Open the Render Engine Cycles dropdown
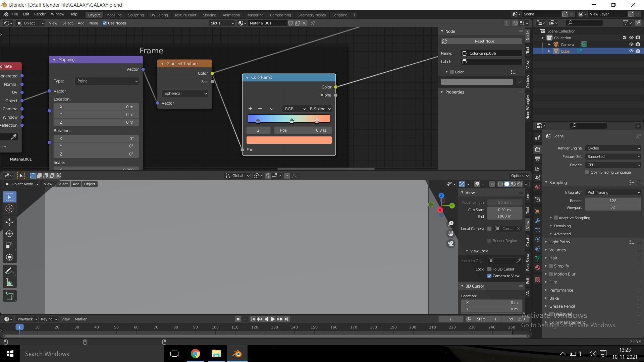Viewport: 644px width, 362px height. (613, 148)
